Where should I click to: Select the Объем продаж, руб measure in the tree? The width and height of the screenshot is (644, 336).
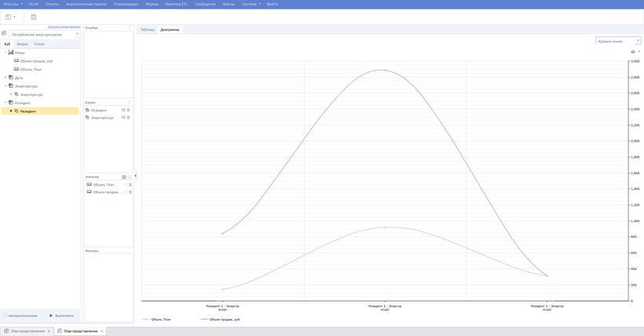[36, 61]
